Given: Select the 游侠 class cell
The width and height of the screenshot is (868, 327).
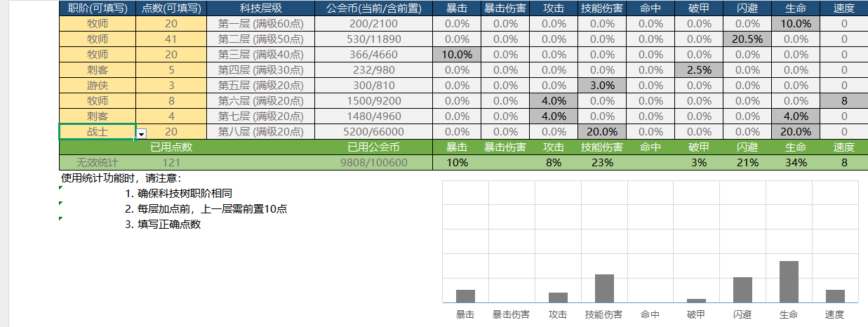Looking at the screenshot, I should point(98,85).
